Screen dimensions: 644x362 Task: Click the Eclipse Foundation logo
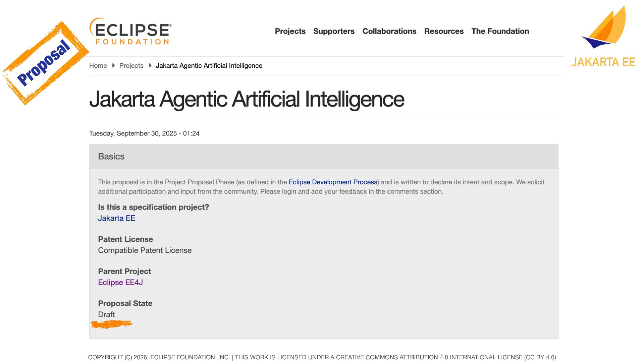(130, 31)
